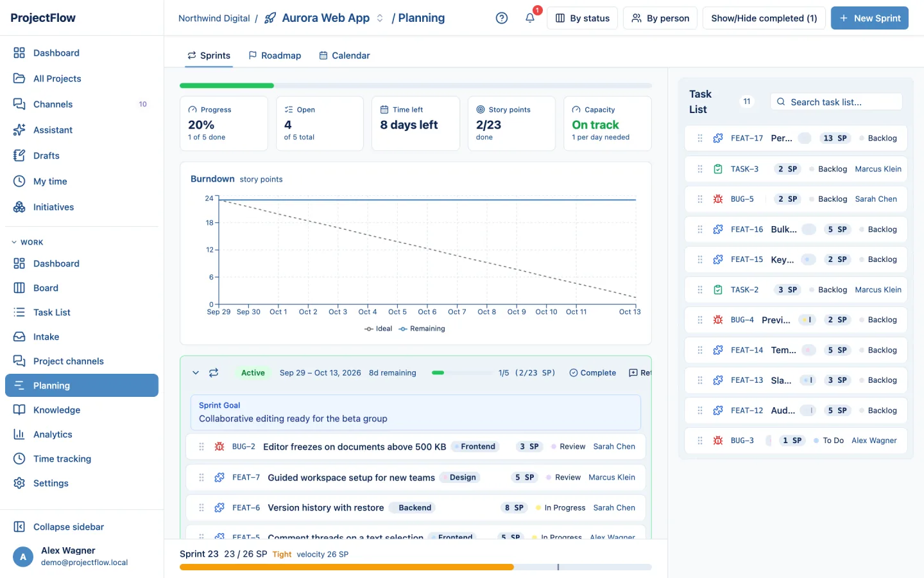Click the New Sprint button
The width and height of the screenshot is (924, 578).
pyautogui.click(x=869, y=18)
